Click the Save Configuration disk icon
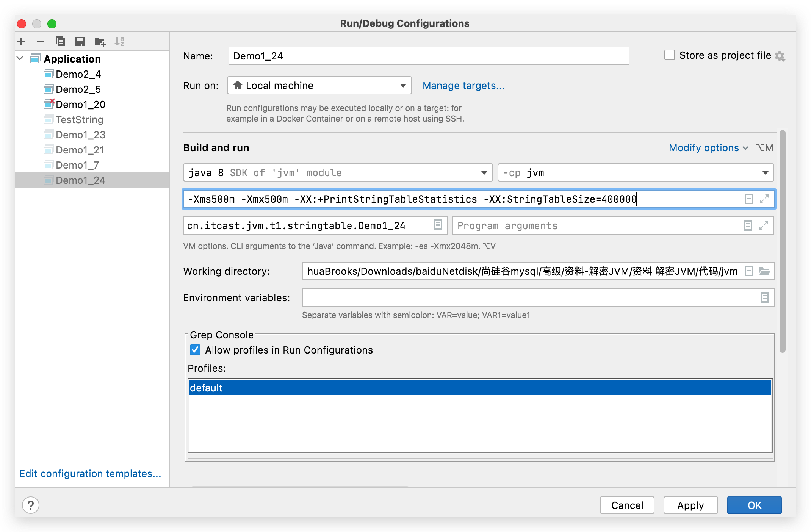 click(80, 41)
